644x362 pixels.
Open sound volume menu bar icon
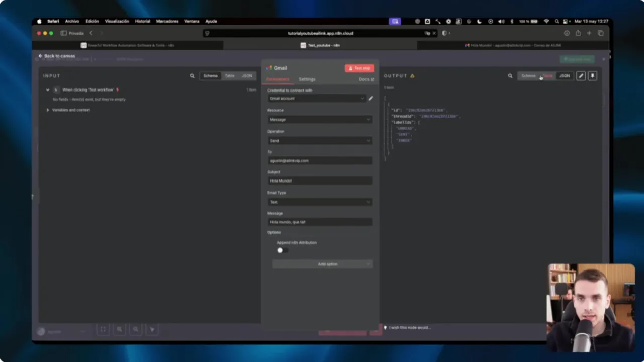[501, 21]
